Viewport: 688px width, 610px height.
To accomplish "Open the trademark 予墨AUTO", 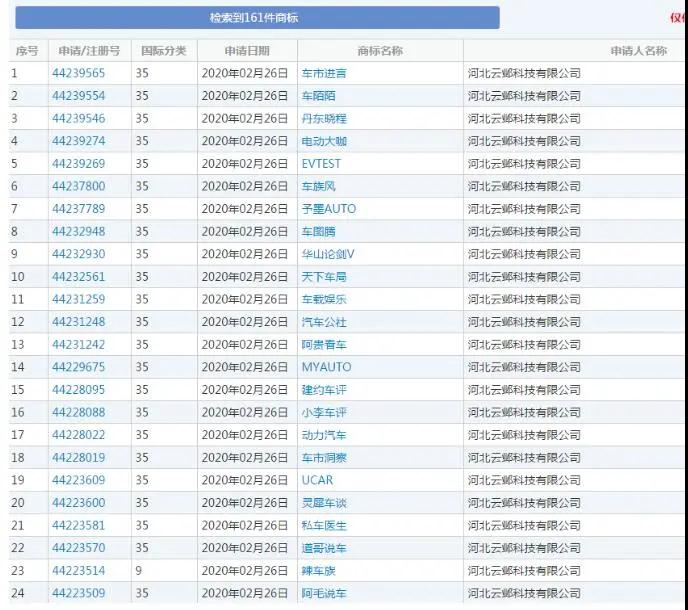I will click(329, 208).
